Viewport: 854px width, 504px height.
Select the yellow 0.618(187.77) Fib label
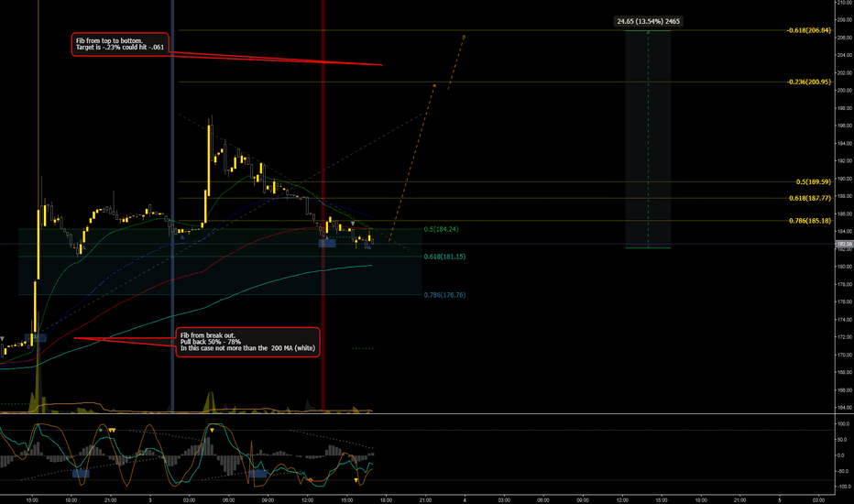coord(810,198)
